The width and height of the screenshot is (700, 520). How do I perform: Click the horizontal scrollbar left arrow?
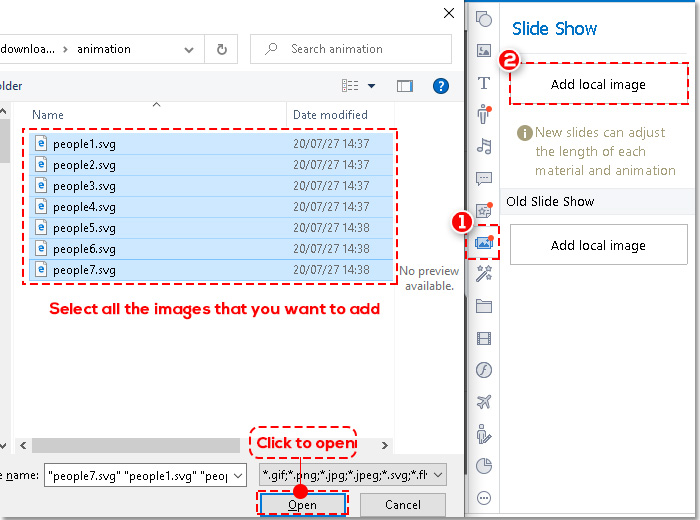tap(23, 445)
